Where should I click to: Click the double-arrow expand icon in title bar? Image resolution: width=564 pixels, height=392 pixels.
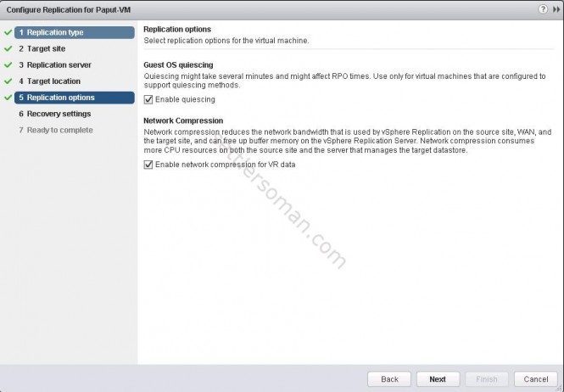coord(556,8)
